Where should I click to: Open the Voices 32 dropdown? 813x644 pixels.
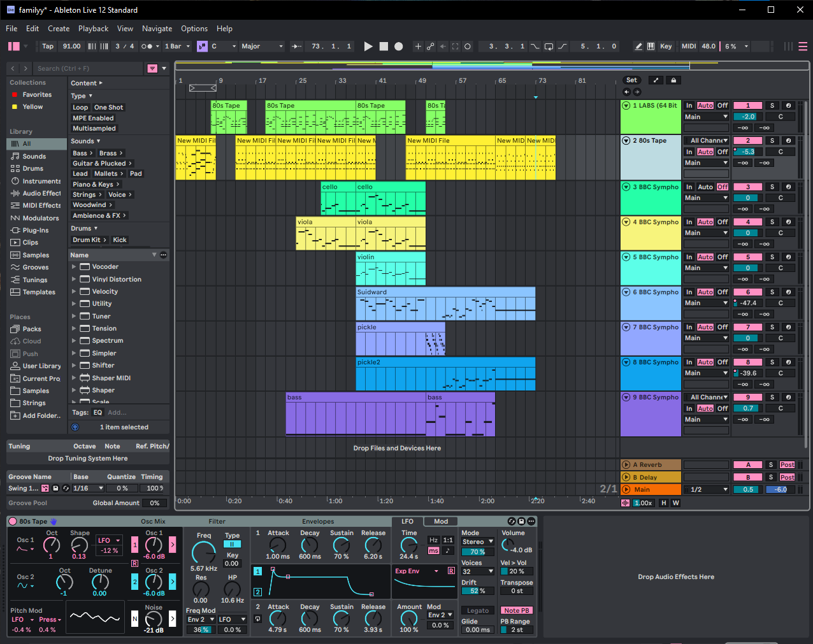pyautogui.click(x=478, y=571)
